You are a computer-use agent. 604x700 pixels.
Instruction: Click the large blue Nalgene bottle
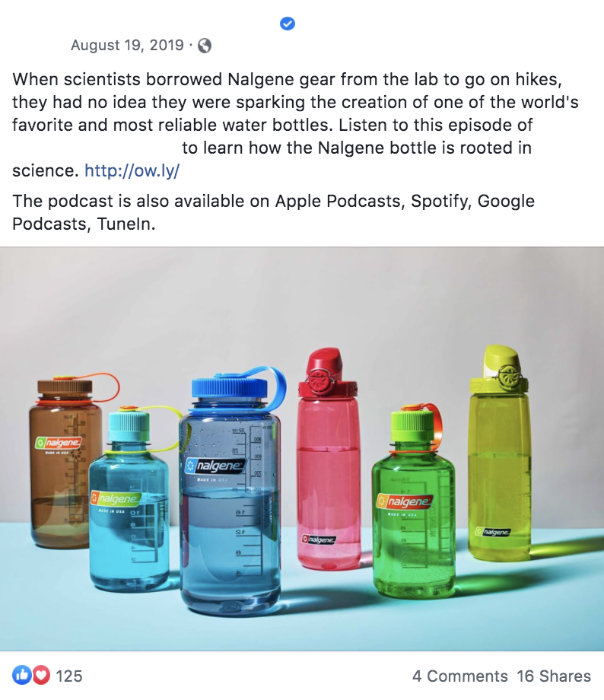[x=230, y=491]
